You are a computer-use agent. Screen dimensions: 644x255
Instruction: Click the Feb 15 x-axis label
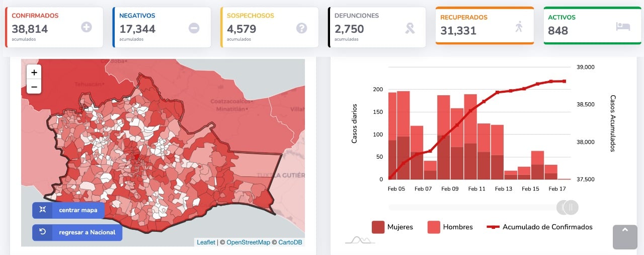click(x=530, y=189)
